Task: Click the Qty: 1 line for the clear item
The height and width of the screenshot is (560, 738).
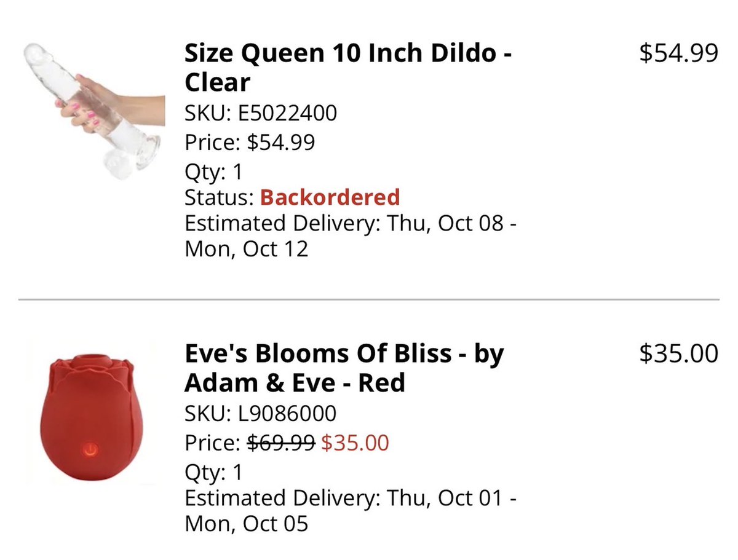Action: [x=214, y=172]
